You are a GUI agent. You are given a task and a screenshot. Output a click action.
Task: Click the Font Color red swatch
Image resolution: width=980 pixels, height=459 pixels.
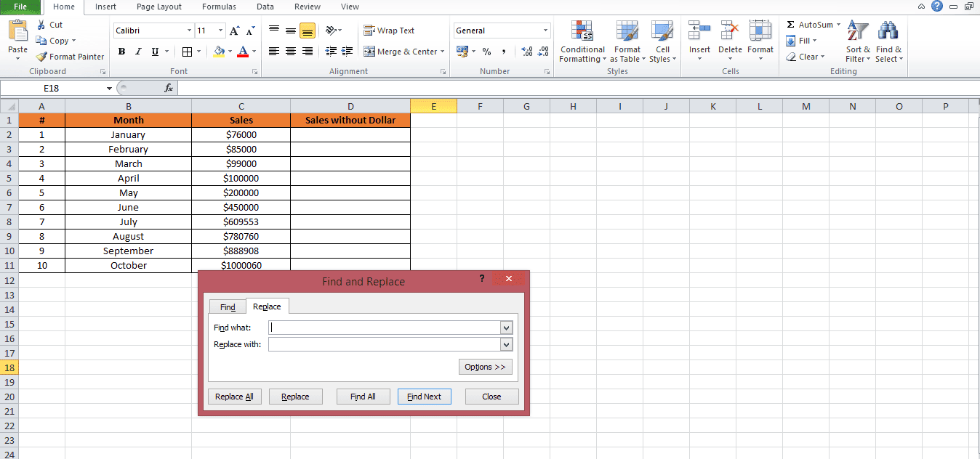(244, 55)
